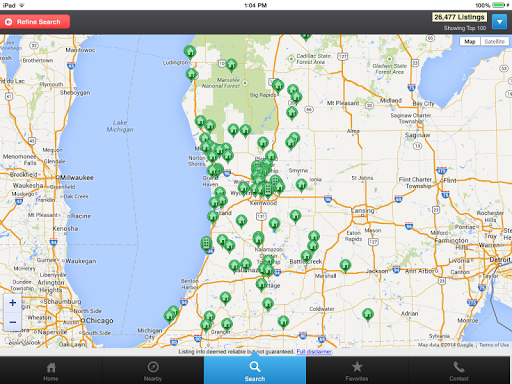Tap the building pin on the Lake Michigan shore
Image resolution: width=512 pixels, height=384 pixels.
tap(206, 244)
